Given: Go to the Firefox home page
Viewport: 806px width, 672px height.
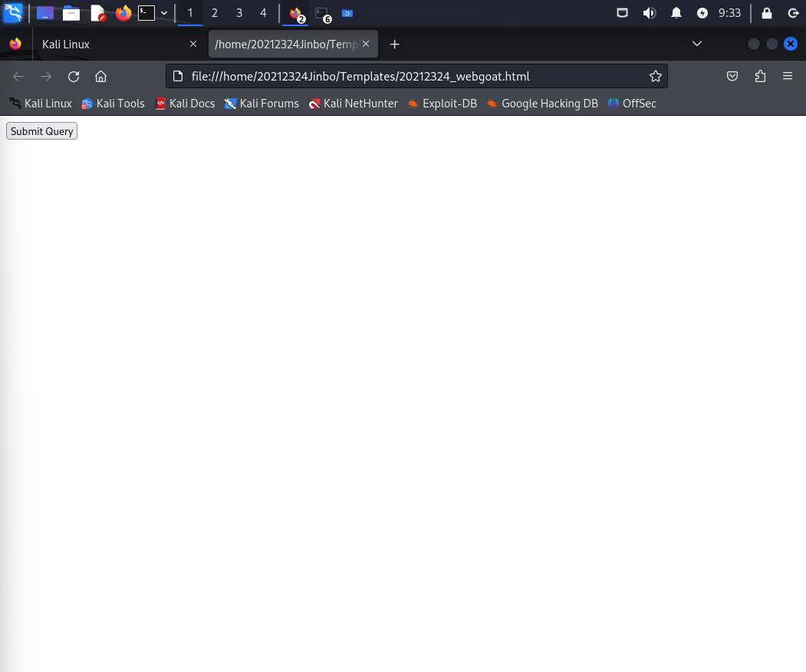Looking at the screenshot, I should [x=100, y=77].
